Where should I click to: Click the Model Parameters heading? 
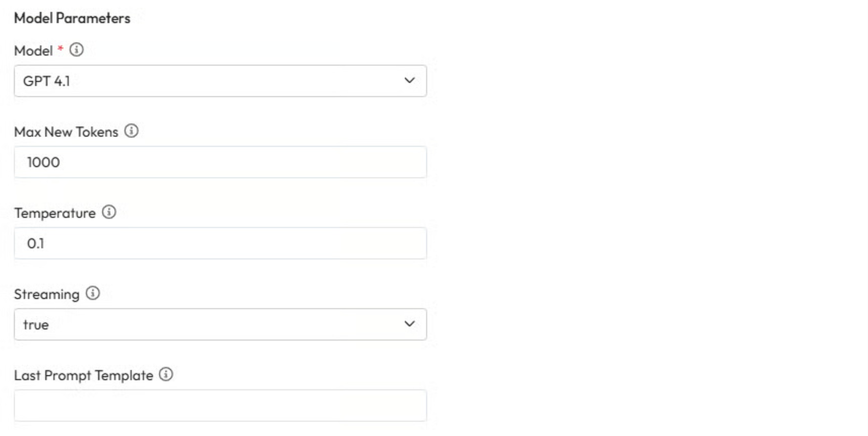click(72, 18)
